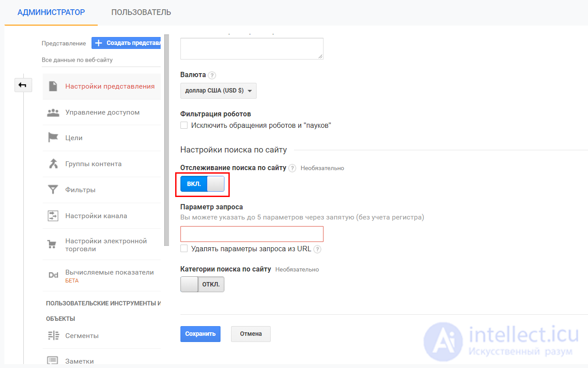Viewport: 588px width, 368px height.
Task: Click the Все данные по веб-сайту text
Action: (77, 59)
